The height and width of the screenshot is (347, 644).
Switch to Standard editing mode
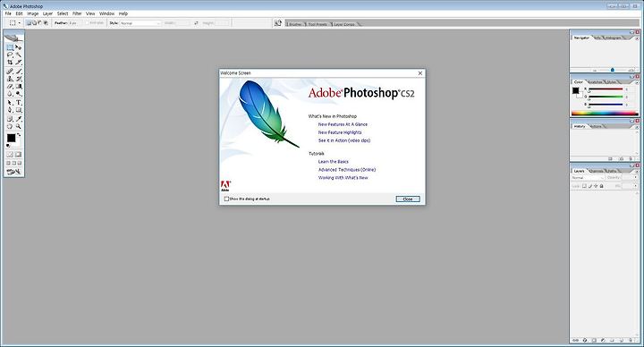click(x=10, y=155)
